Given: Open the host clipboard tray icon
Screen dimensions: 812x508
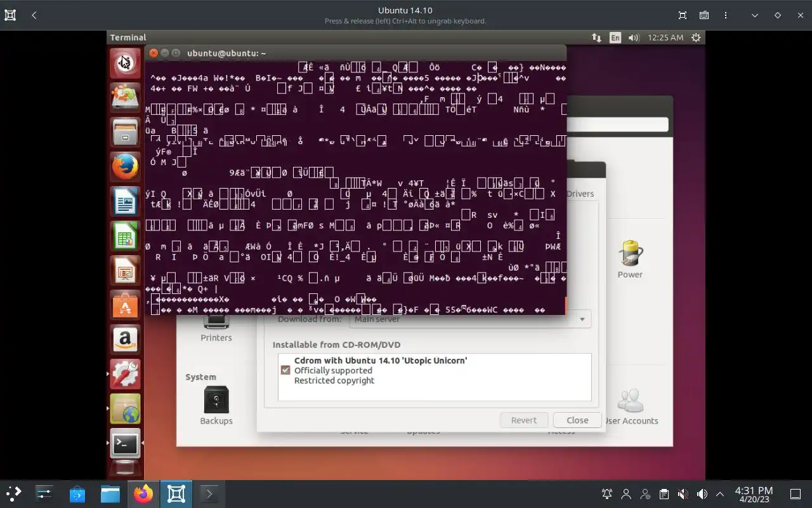Looking at the screenshot, I should (664, 494).
